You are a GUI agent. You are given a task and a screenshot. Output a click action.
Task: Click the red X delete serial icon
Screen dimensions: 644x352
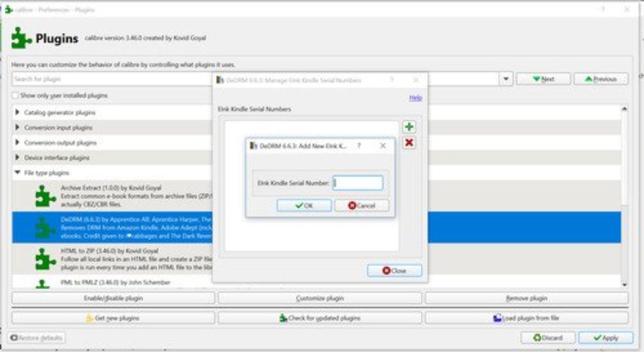click(x=409, y=142)
